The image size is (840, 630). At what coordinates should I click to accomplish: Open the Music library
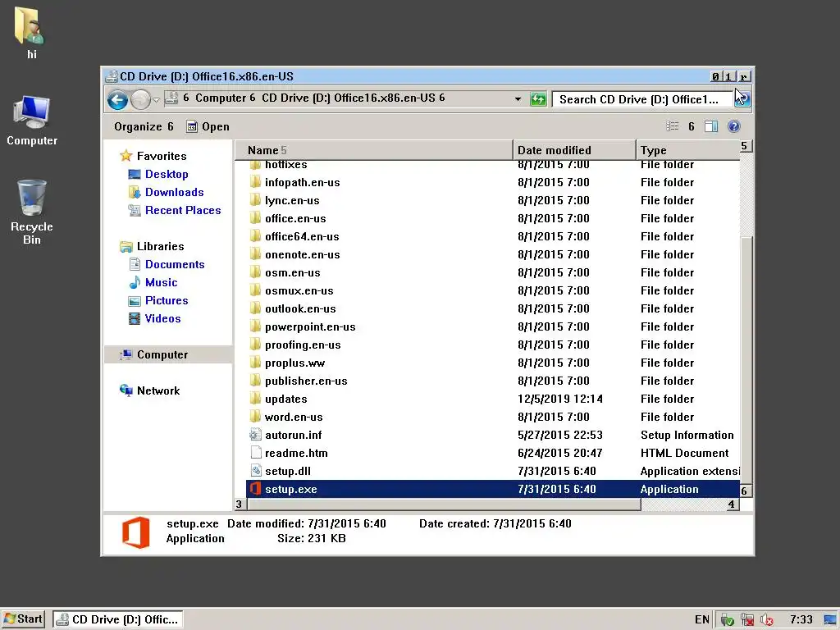click(153, 282)
